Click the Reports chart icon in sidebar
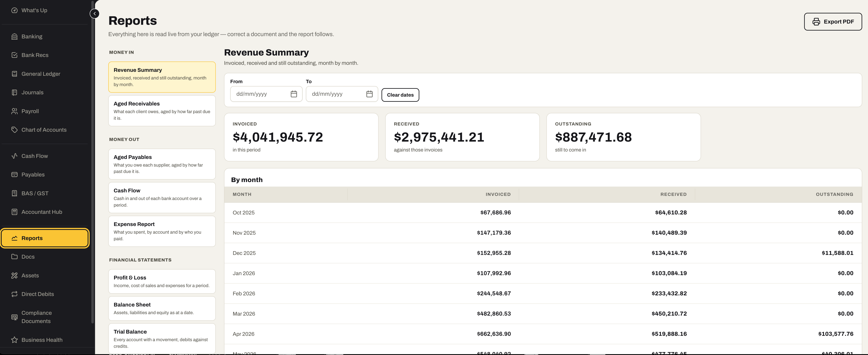868x355 pixels. (x=14, y=238)
